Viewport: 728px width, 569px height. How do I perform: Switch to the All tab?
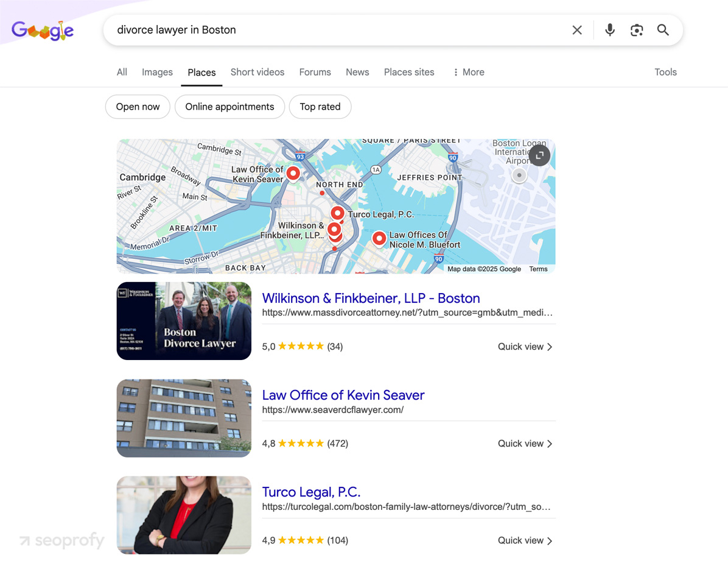[x=122, y=72]
